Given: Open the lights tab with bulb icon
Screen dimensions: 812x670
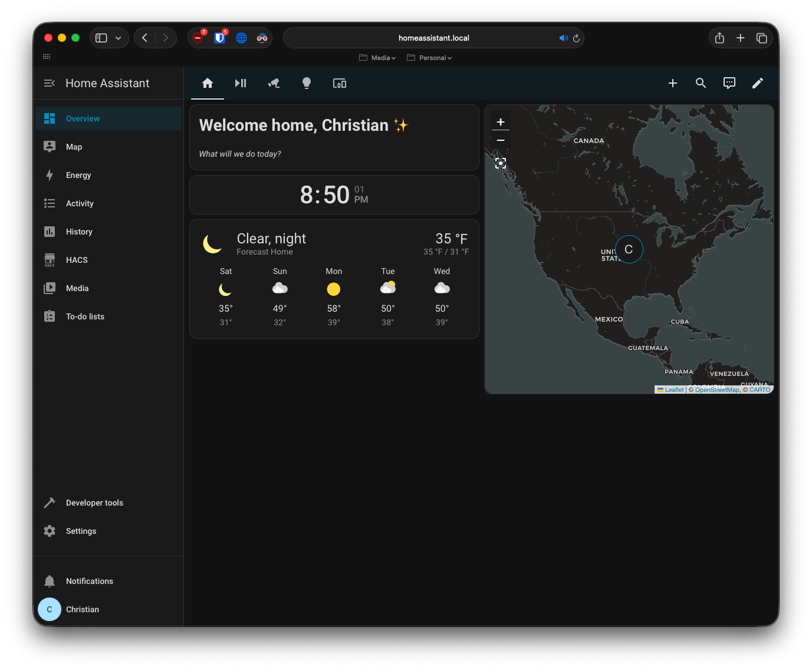Looking at the screenshot, I should 307,83.
